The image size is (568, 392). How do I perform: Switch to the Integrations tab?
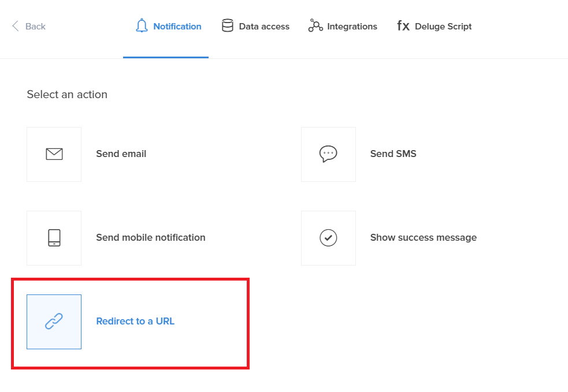(x=352, y=27)
